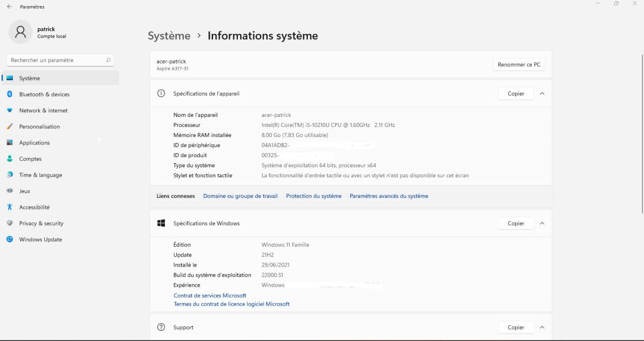Collapse Spécifications de Windows section
Viewport: 644px width, 341px height.
[x=542, y=223]
